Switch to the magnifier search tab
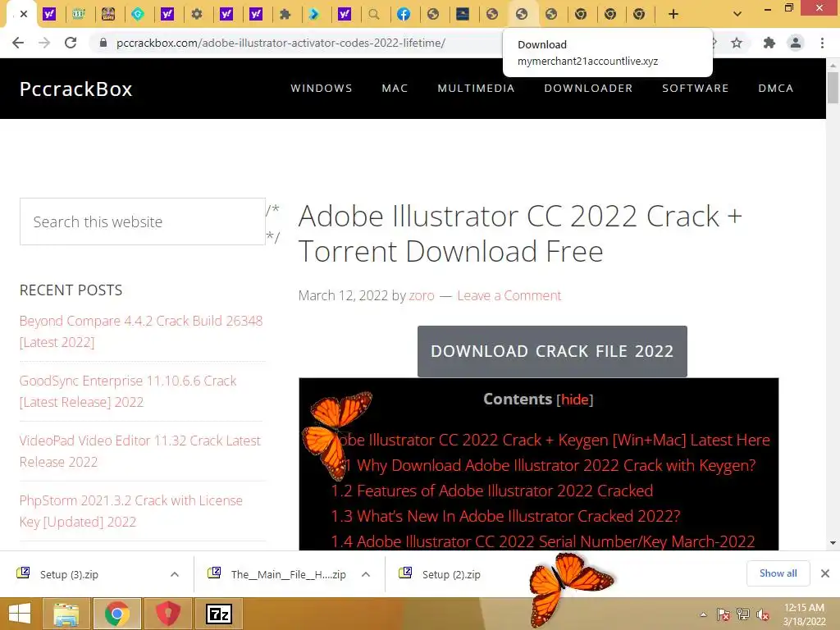Image resolution: width=840 pixels, height=630 pixels. coord(374,15)
